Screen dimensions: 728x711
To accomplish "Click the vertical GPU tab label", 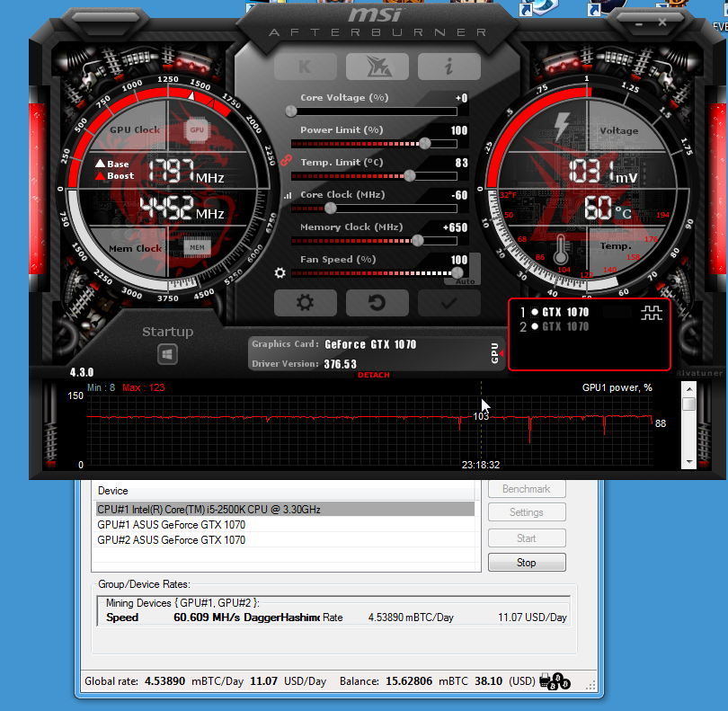I will click(494, 353).
